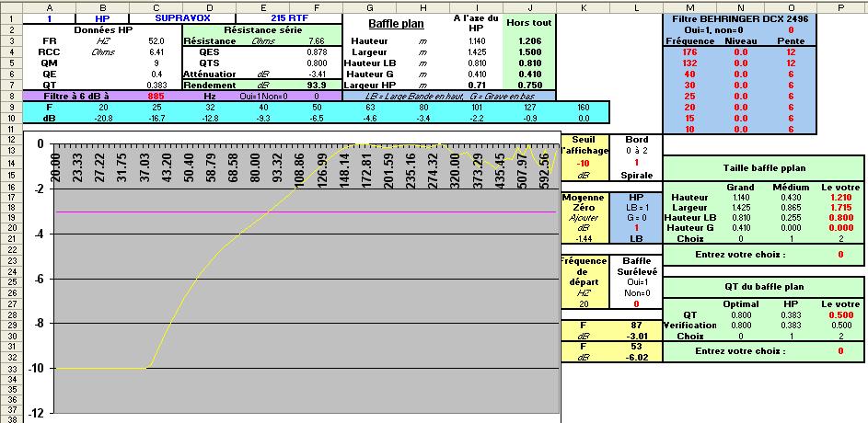
Task: Select the QE value 0.4
Action: click(x=156, y=74)
